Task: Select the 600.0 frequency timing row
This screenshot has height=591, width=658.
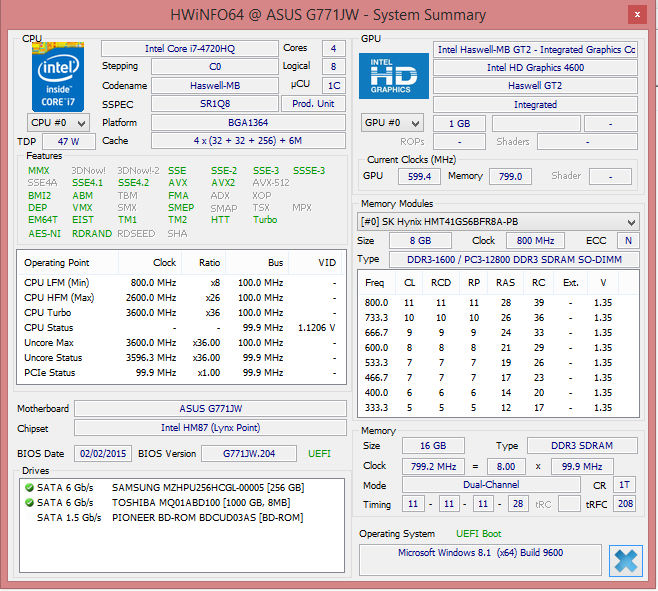Action: (x=498, y=348)
